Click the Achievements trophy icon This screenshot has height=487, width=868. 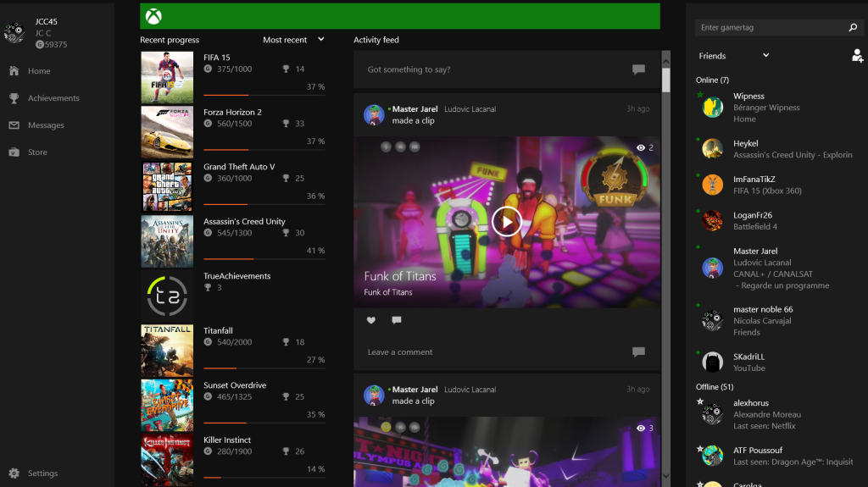click(x=14, y=98)
